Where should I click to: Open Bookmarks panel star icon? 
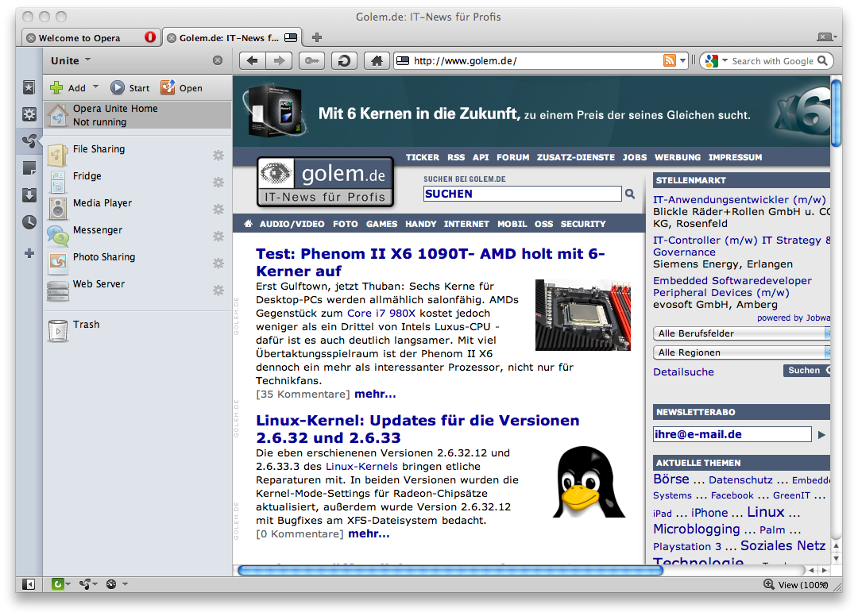pos(29,88)
